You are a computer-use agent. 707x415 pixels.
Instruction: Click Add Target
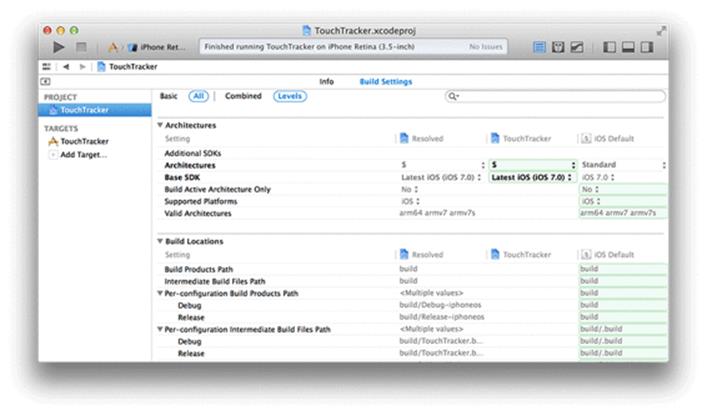[x=78, y=155]
